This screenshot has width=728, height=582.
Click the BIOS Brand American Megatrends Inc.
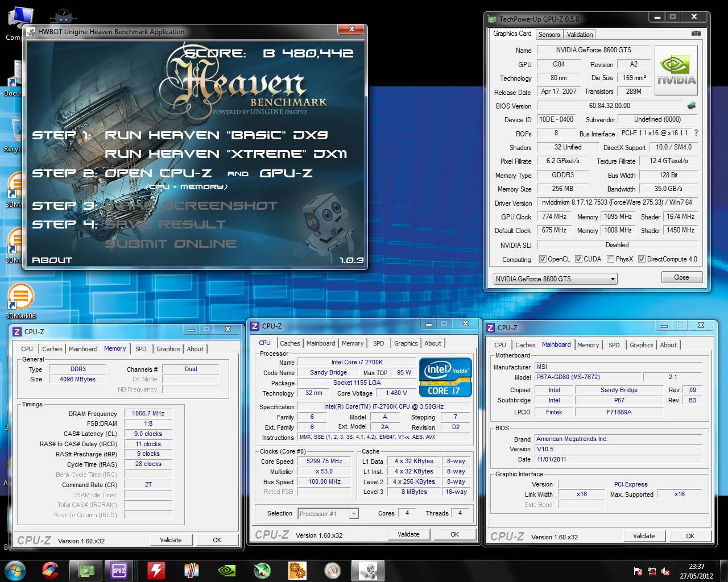coord(618,439)
